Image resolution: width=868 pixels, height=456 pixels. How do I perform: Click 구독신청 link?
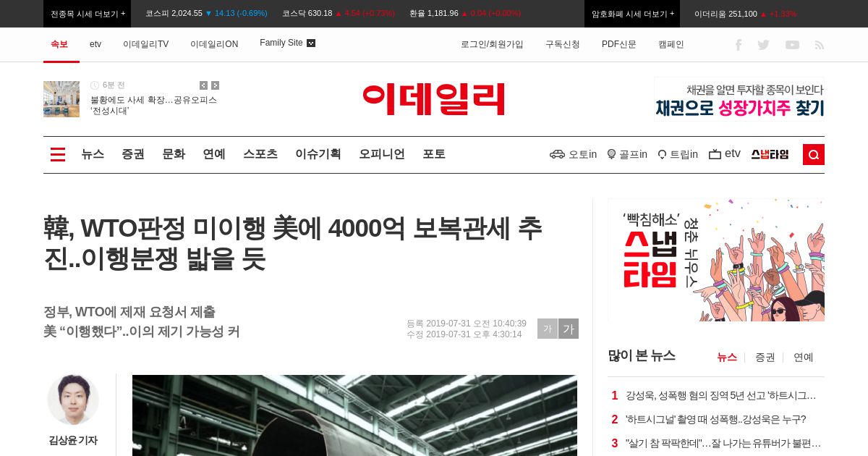point(563,44)
